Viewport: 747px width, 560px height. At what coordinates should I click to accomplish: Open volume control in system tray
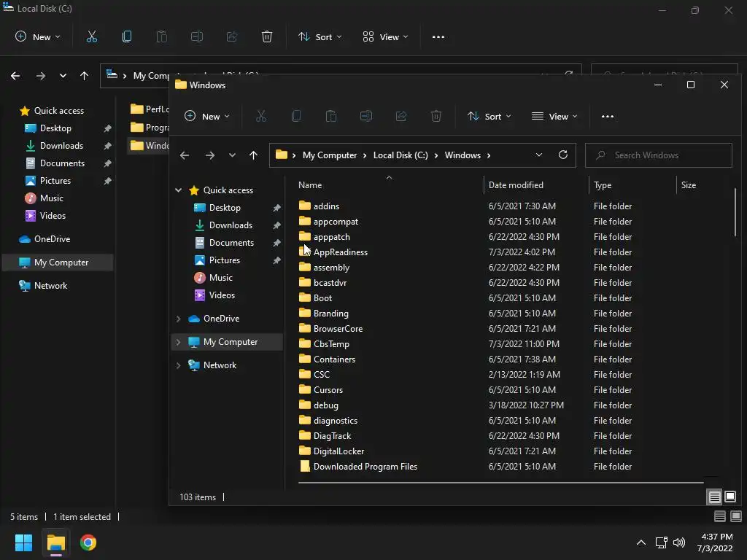[x=679, y=542]
